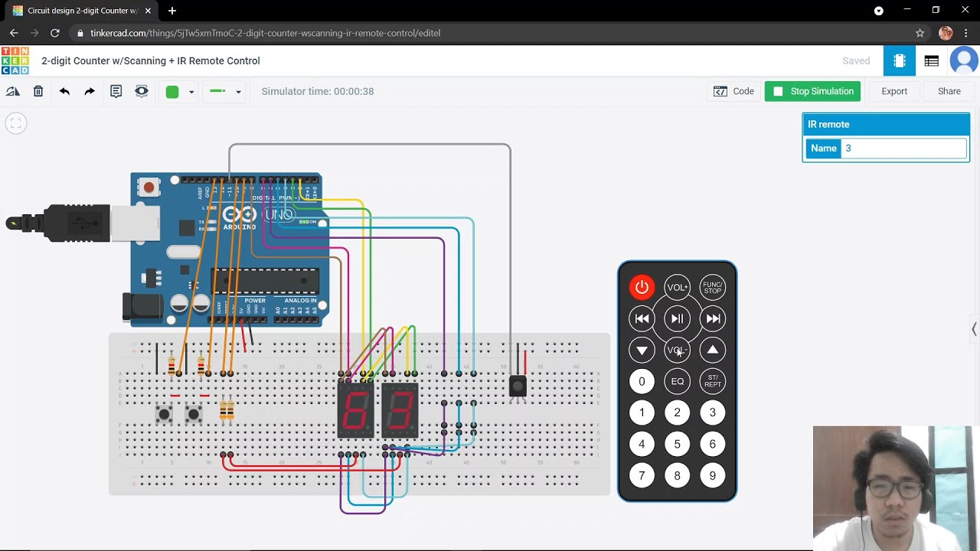Screen dimensions: 980x551
Task: Click the green wire color swatch
Action: [172, 92]
